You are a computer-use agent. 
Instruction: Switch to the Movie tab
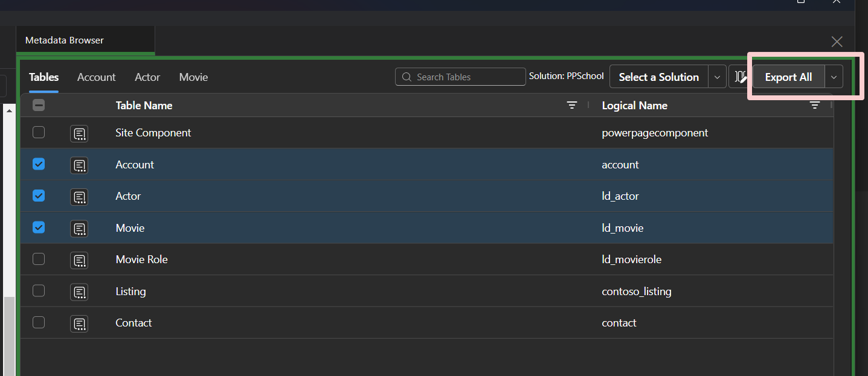tap(193, 77)
